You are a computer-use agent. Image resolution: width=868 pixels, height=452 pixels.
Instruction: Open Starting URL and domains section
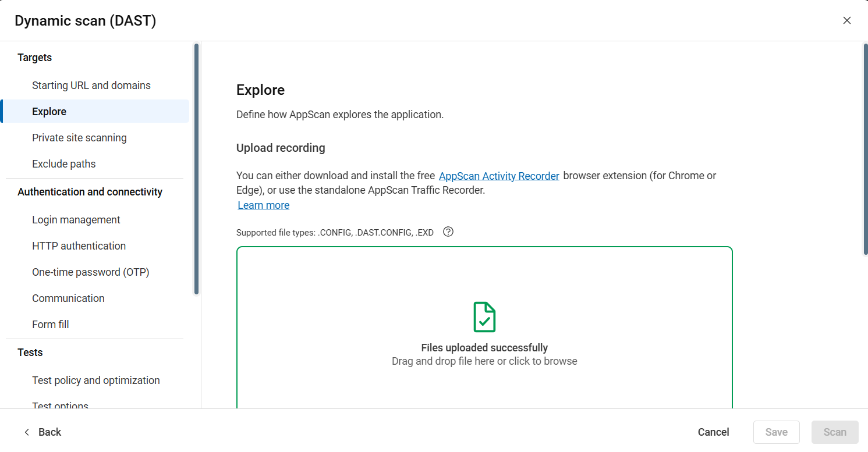(91, 86)
